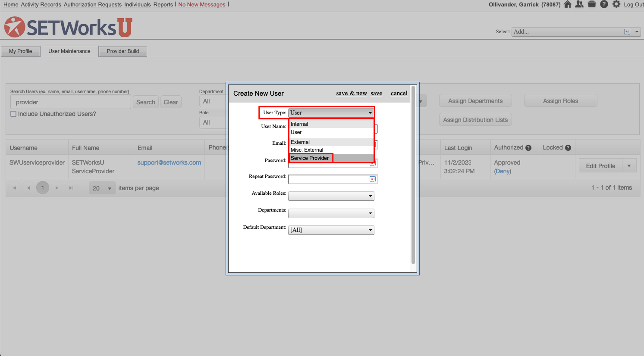Open Activity Records top menu link
This screenshot has height=356, width=644.
click(x=41, y=4)
